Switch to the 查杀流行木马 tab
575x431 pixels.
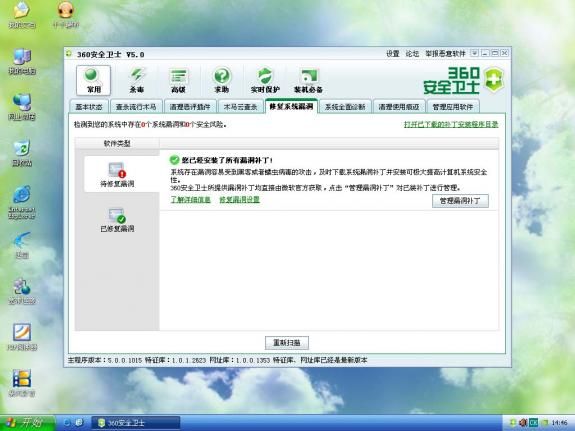coord(136,107)
